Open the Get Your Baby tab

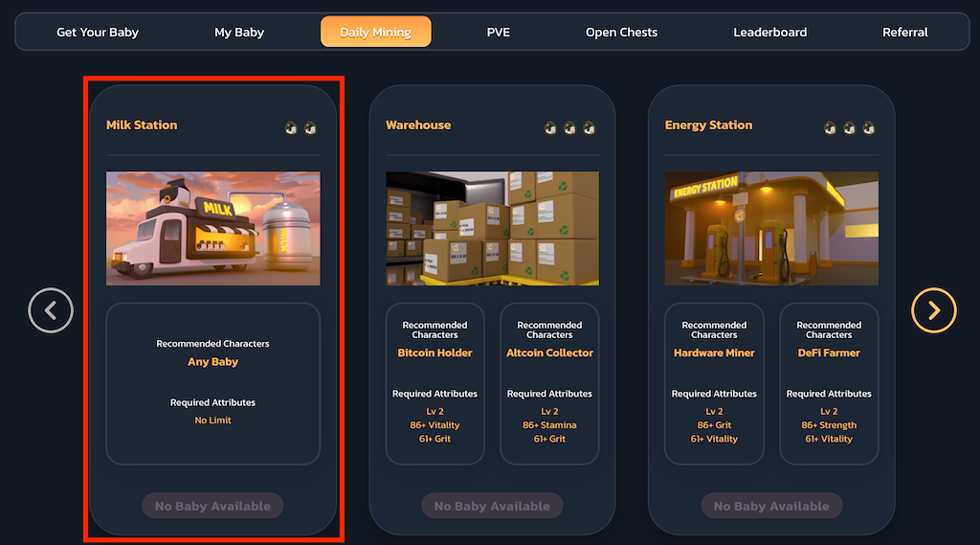[x=98, y=32]
